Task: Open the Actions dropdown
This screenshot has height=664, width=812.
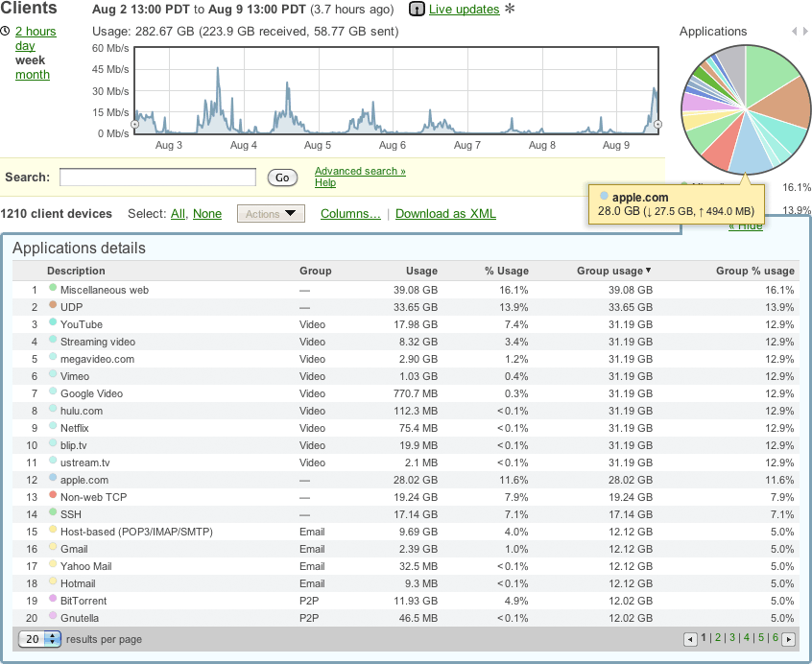Action: click(271, 214)
